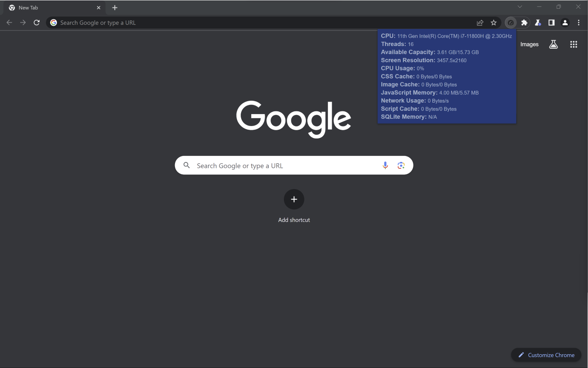Open the side panel icon
This screenshot has height=368, width=588.
(x=551, y=22)
